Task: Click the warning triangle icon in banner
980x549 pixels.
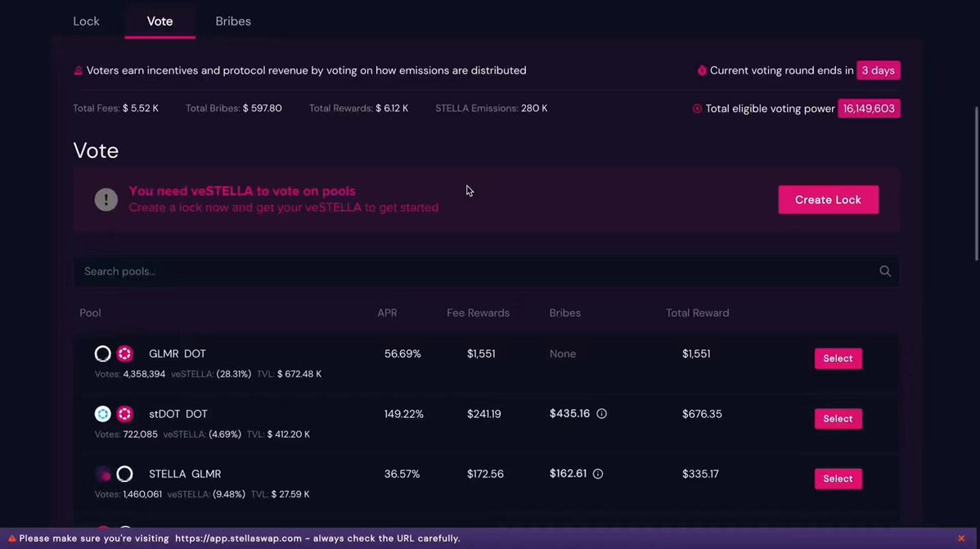Action: click(12, 538)
